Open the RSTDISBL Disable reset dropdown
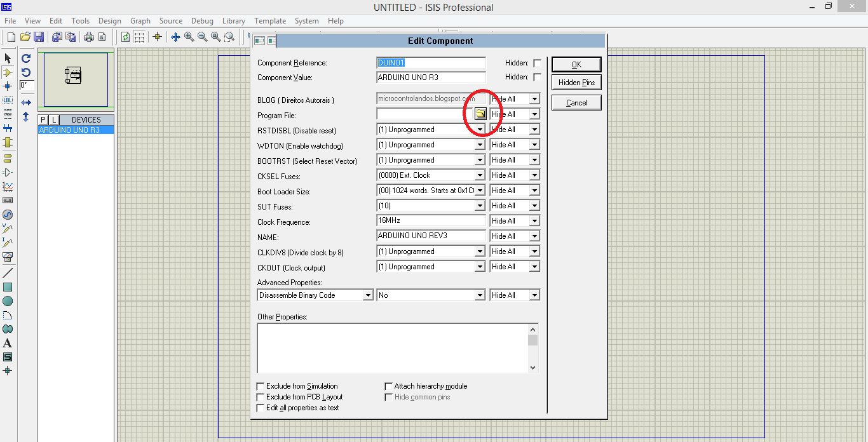Screen dimensions: 868x442 coord(480,129)
